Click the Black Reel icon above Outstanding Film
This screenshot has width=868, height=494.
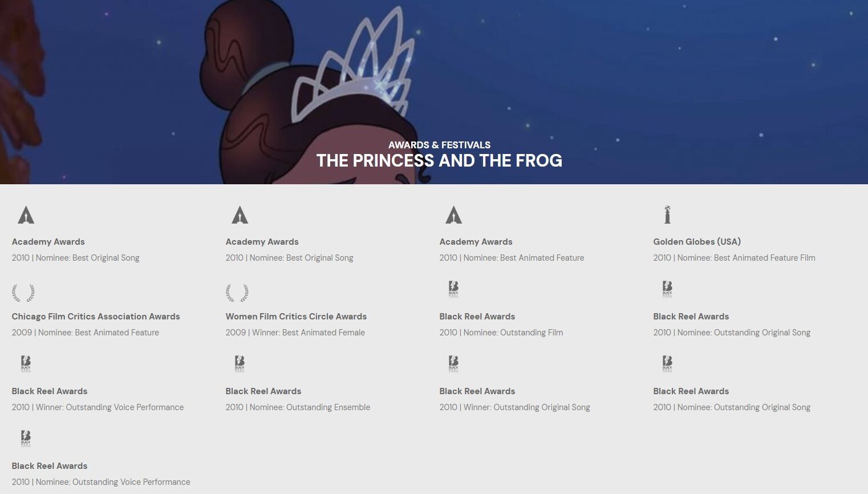point(453,289)
